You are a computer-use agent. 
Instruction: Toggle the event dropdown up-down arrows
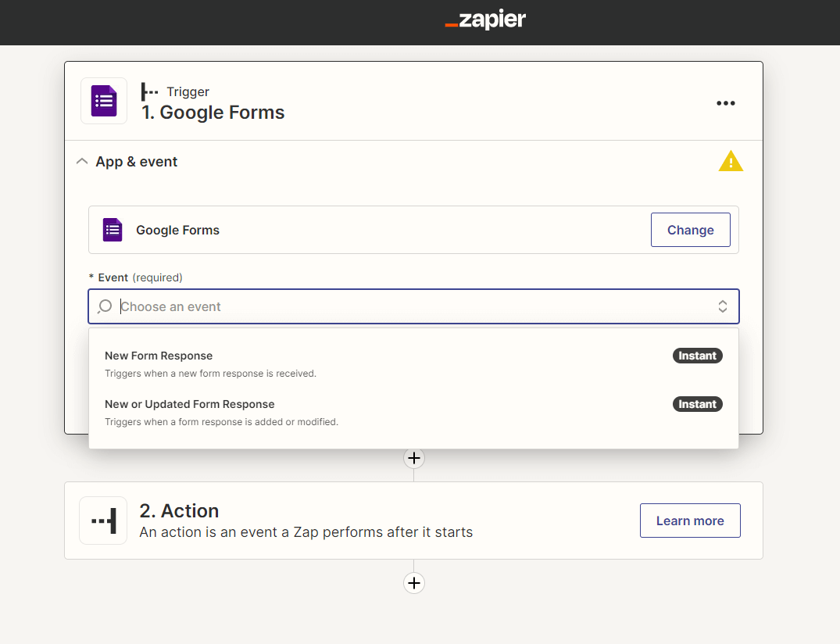point(722,306)
